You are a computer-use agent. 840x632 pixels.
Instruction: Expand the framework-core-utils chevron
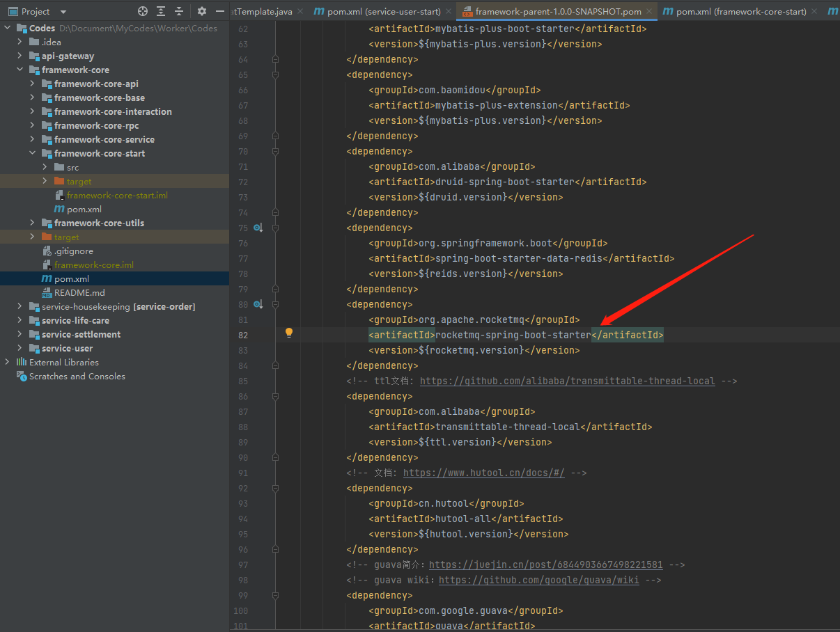[x=32, y=223]
